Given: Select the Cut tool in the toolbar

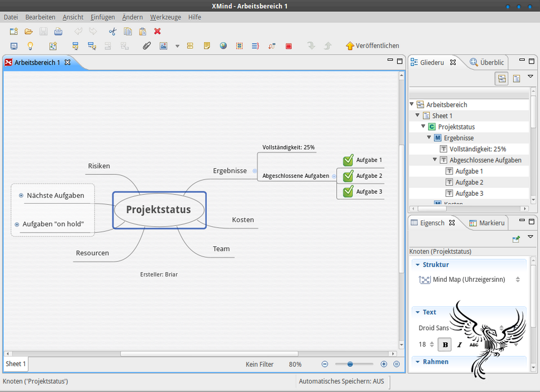Looking at the screenshot, I should pos(112,31).
